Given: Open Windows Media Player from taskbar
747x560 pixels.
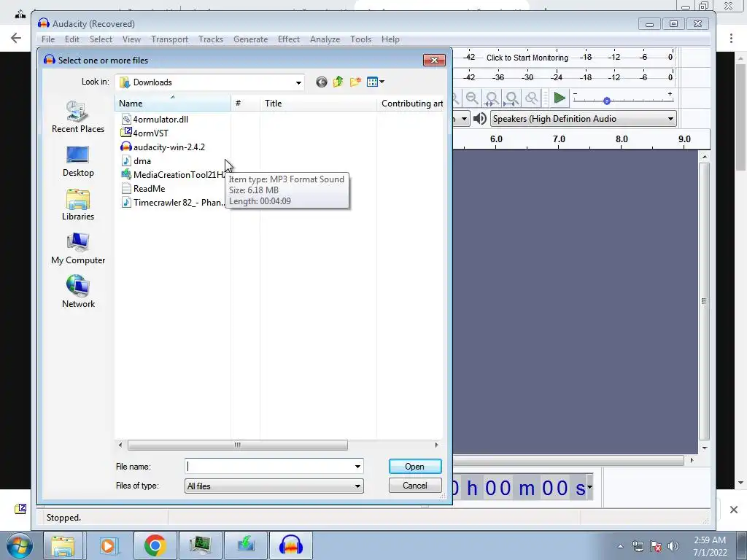Looking at the screenshot, I should (x=108, y=545).
